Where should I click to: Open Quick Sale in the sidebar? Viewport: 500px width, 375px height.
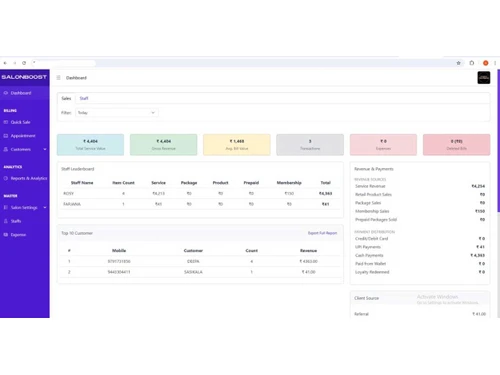pyautogui.click(x=25, y=122)
